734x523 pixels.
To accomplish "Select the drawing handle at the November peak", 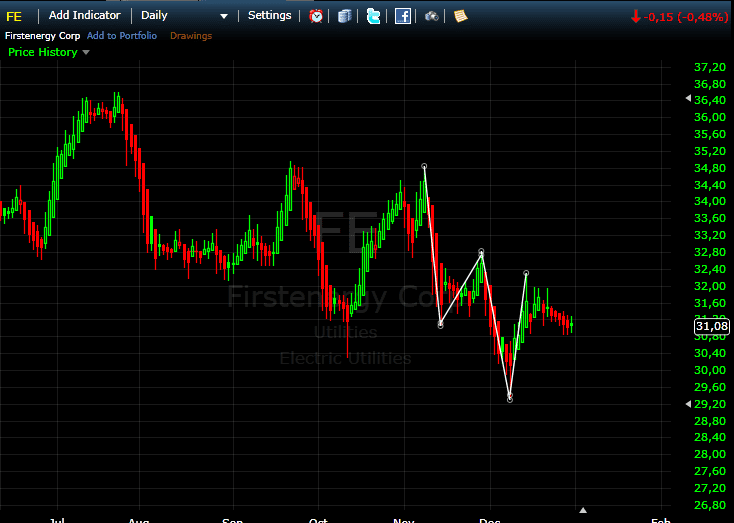I will click(x=424, y=166).
